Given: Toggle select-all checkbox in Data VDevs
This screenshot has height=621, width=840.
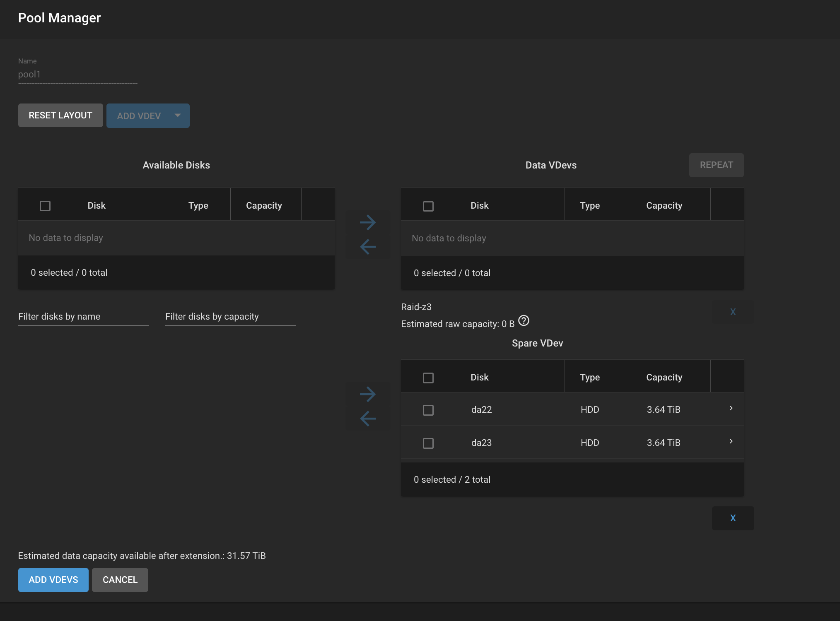Looking at the screenshot, I should tap(428, 206).
